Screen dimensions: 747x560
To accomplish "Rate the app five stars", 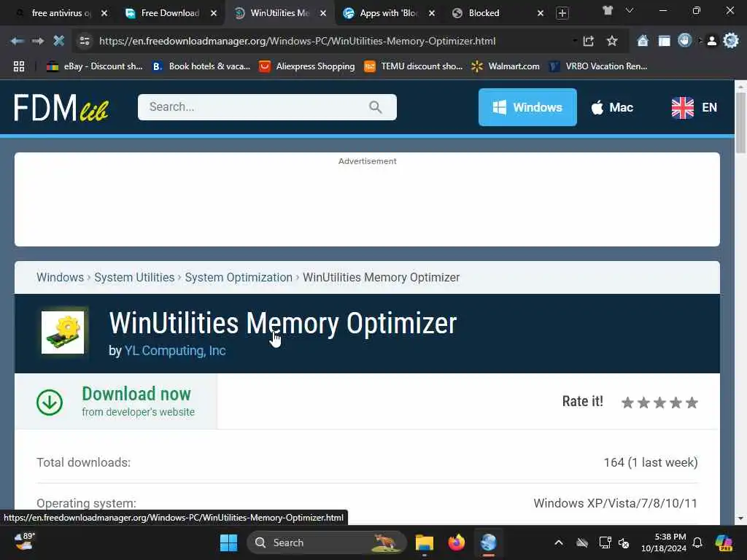I will [692, 402].
